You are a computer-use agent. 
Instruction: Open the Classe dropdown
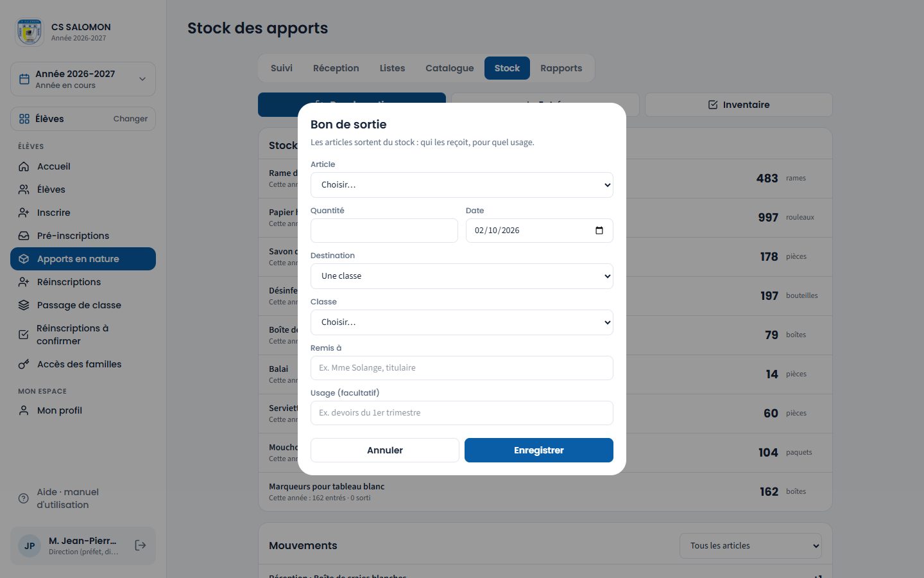coord(462,322)
